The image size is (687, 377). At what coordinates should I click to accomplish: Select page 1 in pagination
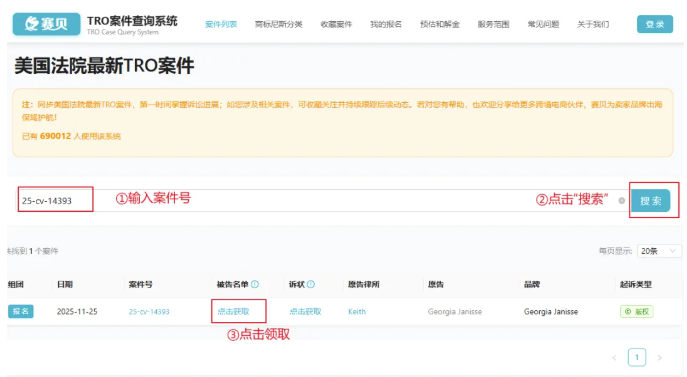coord(637,357)
